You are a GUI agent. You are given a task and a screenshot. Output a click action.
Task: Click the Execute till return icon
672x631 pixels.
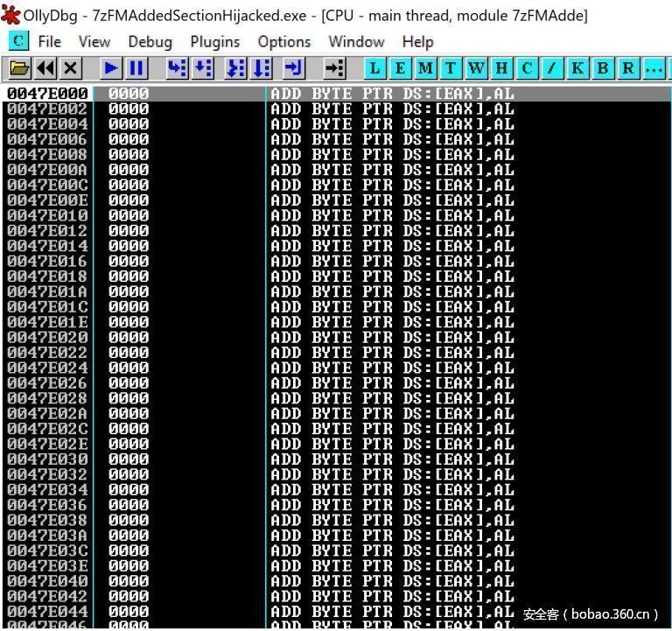(294, 68)
